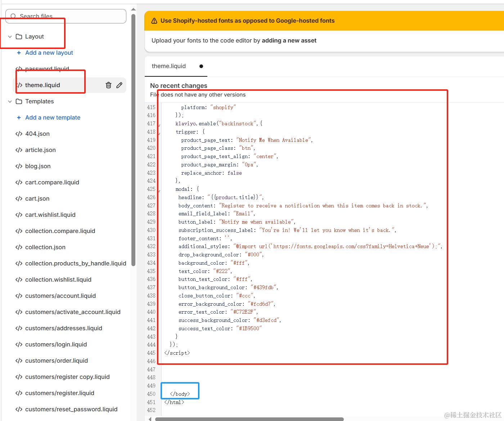The image size is (504, 421).
Task: Rename theme.liquid using the pencil icon
Action: click(x=120, y=85)
